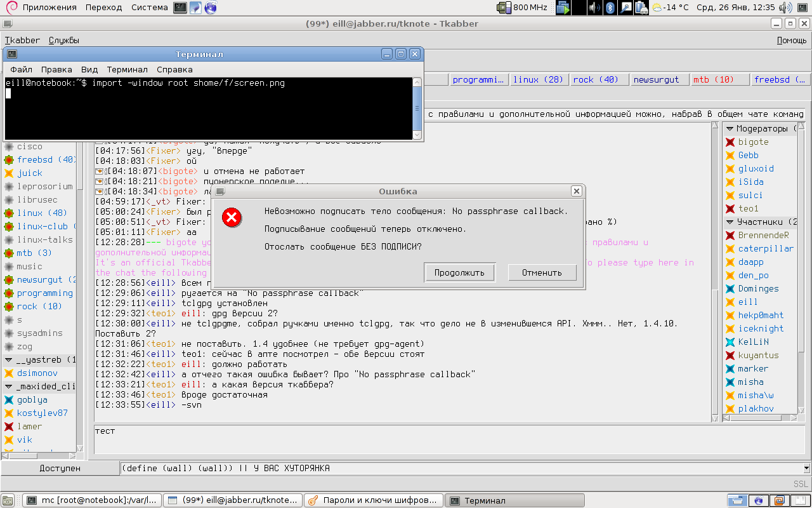Viewport: 812px width, 508px height.
Task: Click the status icon beside Dominges
Action: coord(730,289)
